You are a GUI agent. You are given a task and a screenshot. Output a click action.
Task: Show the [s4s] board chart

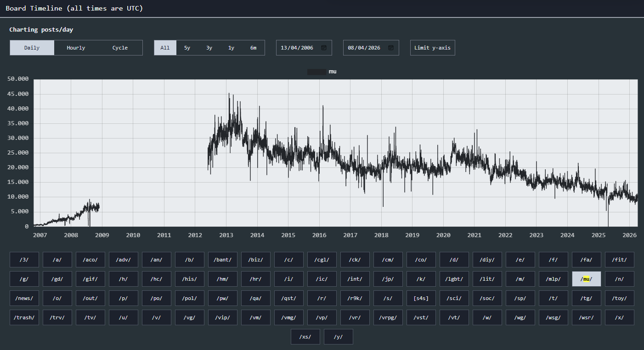click(x=421, y=298)
